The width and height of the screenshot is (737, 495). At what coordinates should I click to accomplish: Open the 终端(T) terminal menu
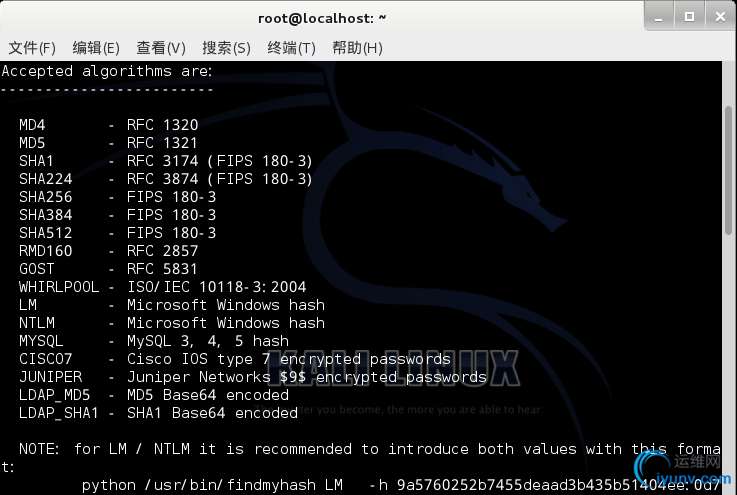[x=291, y=48]
